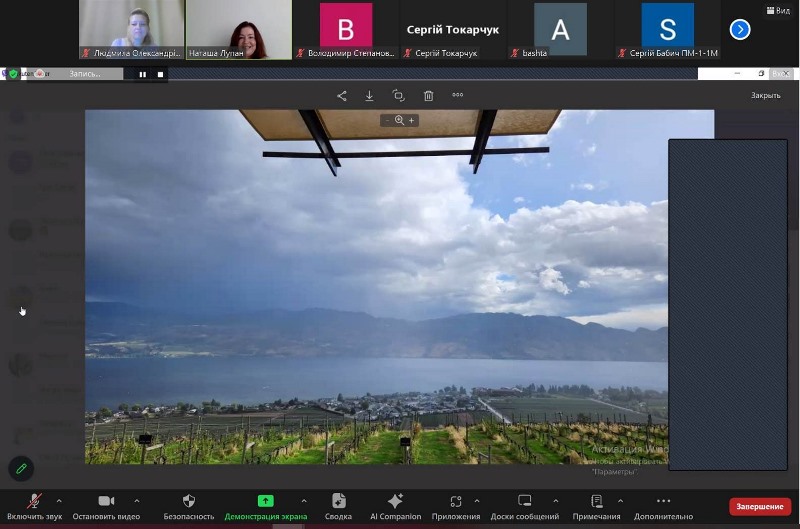Click the green shield encryption icon
This screenshot has width=800, height=529.
[x=13, y=74]
